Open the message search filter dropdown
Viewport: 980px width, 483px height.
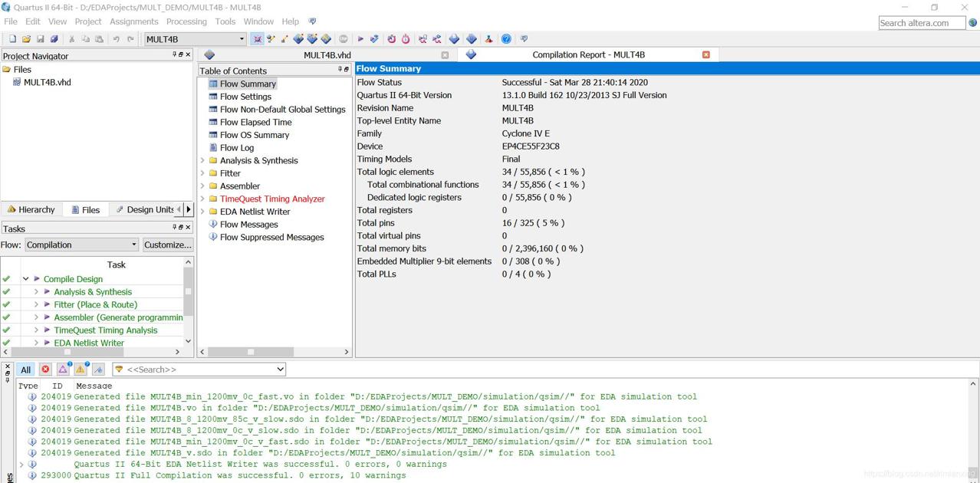coord(280,370)
